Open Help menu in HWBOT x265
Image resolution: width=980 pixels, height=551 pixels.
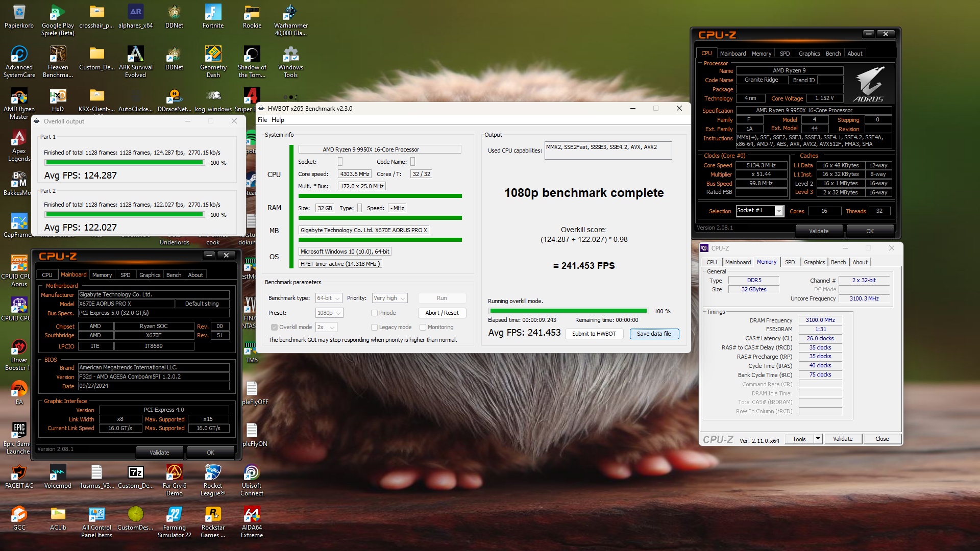(x=278, y=120)
